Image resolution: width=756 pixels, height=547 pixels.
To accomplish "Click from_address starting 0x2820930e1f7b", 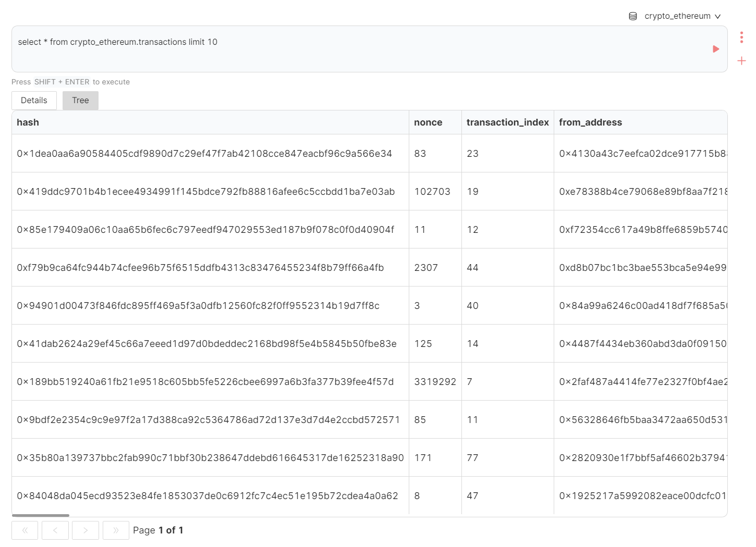I will [640, 458].
